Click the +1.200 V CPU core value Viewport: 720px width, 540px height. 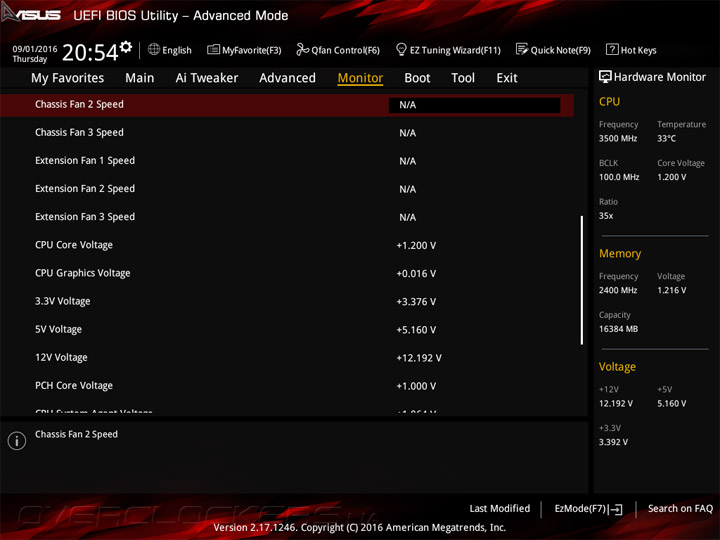[416, 246]
